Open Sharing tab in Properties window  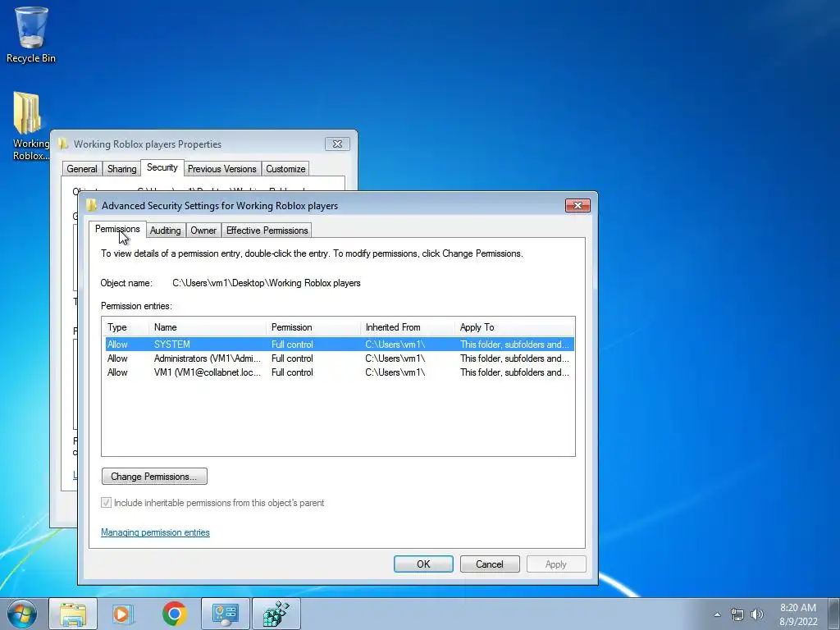pos(121,169)
